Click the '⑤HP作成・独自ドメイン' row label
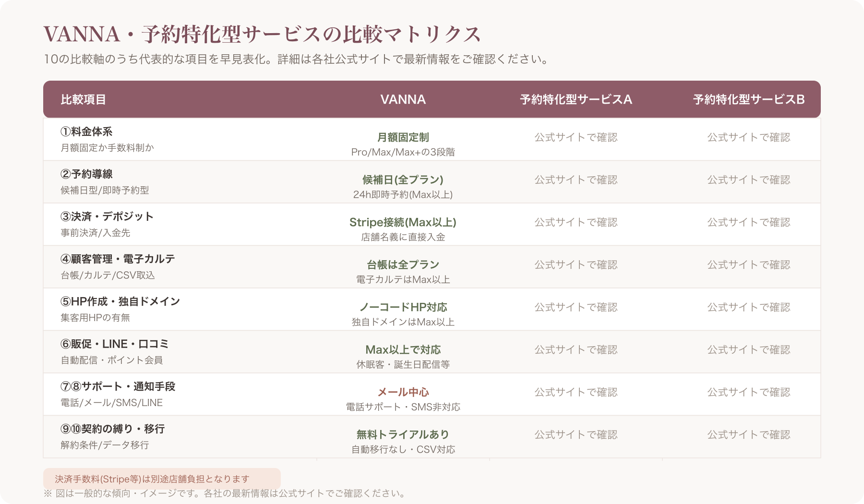Screen dimensions: 864x504 pos(120,301)
